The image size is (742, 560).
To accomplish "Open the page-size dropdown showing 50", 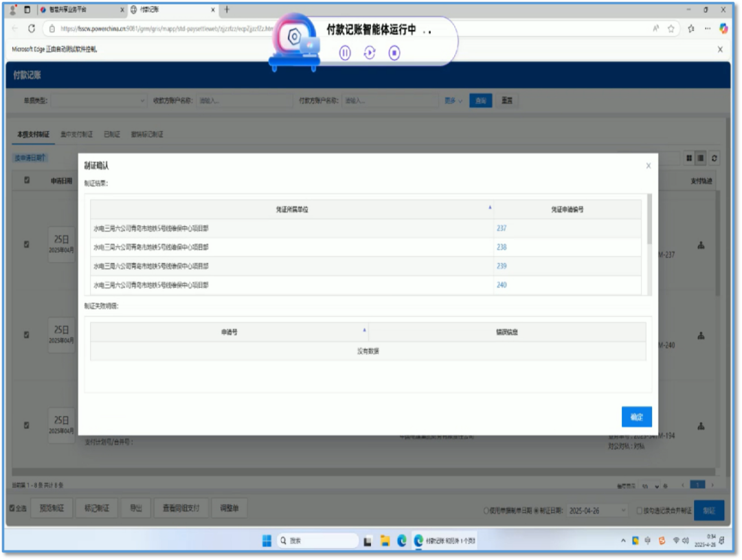I will pyautogui.click(x=651, y=486).
